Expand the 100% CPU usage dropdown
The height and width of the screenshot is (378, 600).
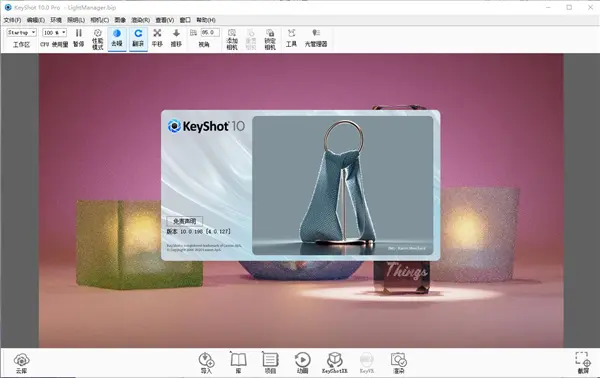tap(54, 33)
